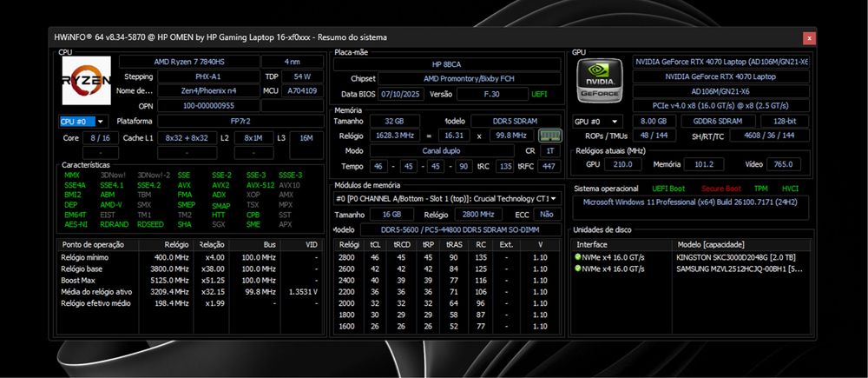Click the 'A704109' MCU value
Viewport: 868px width, 378px height.
tap(302, 91)
